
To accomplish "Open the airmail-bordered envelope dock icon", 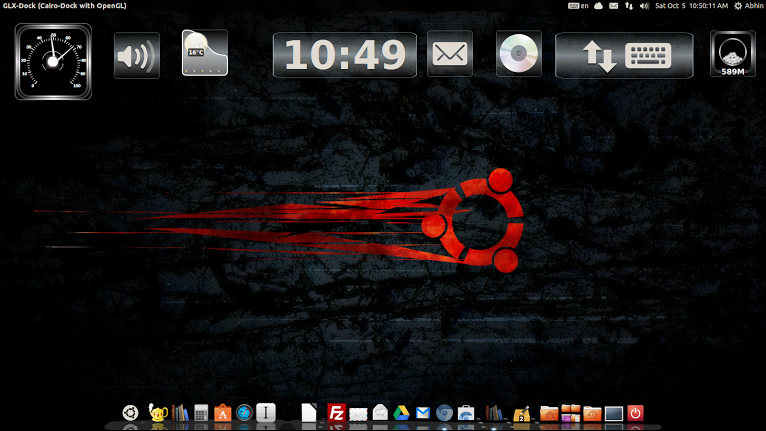I will [358, 414].
